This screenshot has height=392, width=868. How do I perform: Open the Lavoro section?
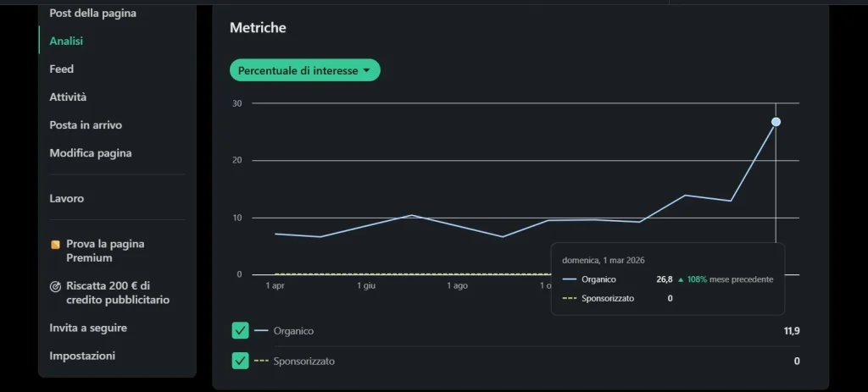[66, 198]
